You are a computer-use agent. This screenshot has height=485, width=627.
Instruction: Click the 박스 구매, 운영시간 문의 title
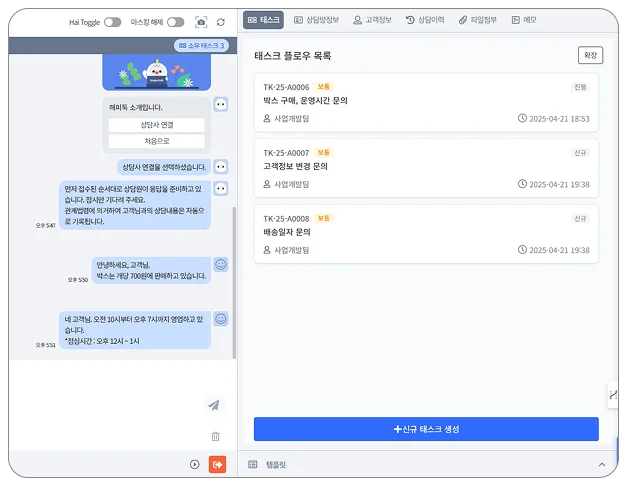(x=305, y=100)
